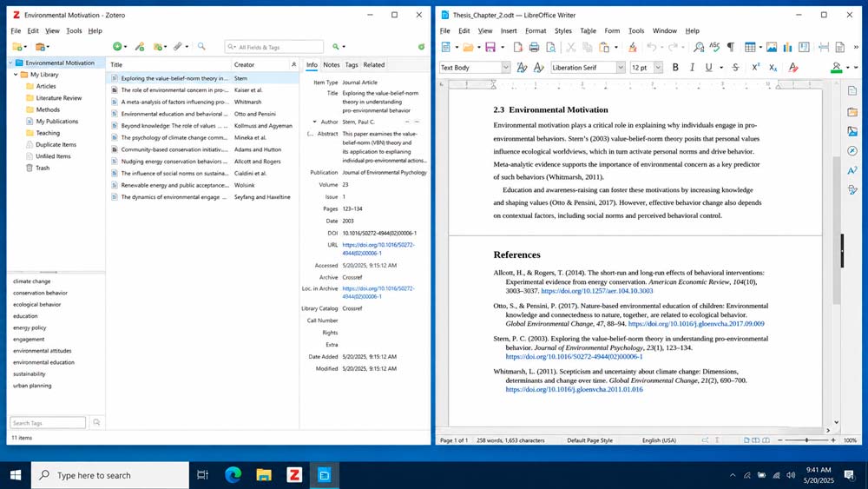The height and width of the screenshot is (489, 868).
Task: Click Zotero New Library briefcase icon
Action: (x=40, y=47)
